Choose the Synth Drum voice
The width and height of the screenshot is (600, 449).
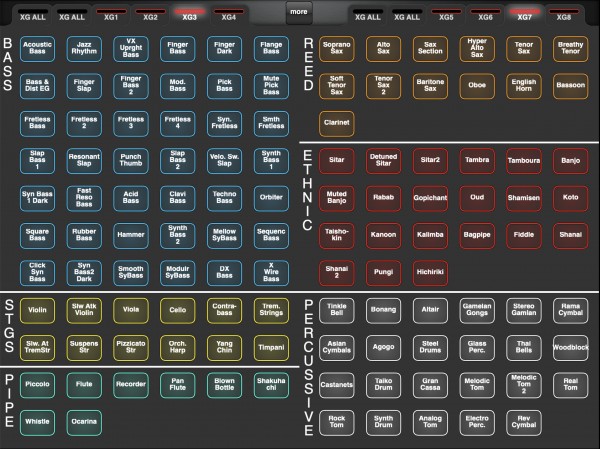coord(383,422)
